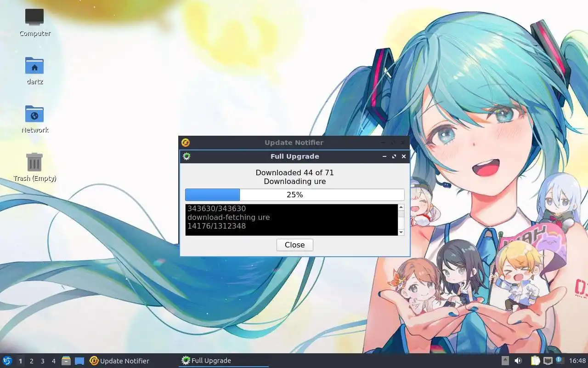Click the 'download-fetching ure' log line
588x368 pixels.
tap(228, 217)
